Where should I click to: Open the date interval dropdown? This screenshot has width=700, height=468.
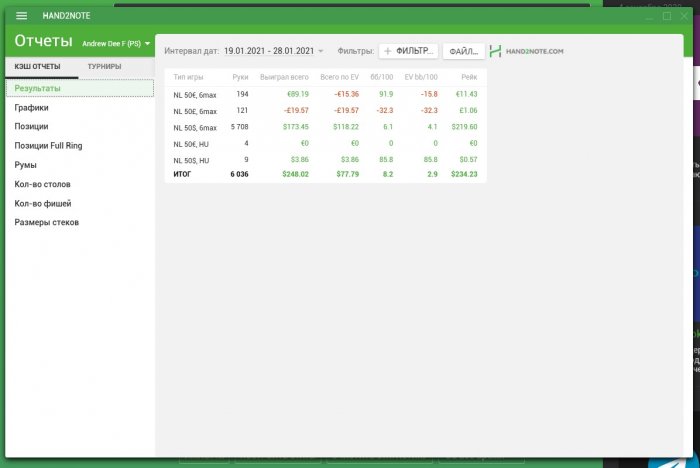click(273, 51)
